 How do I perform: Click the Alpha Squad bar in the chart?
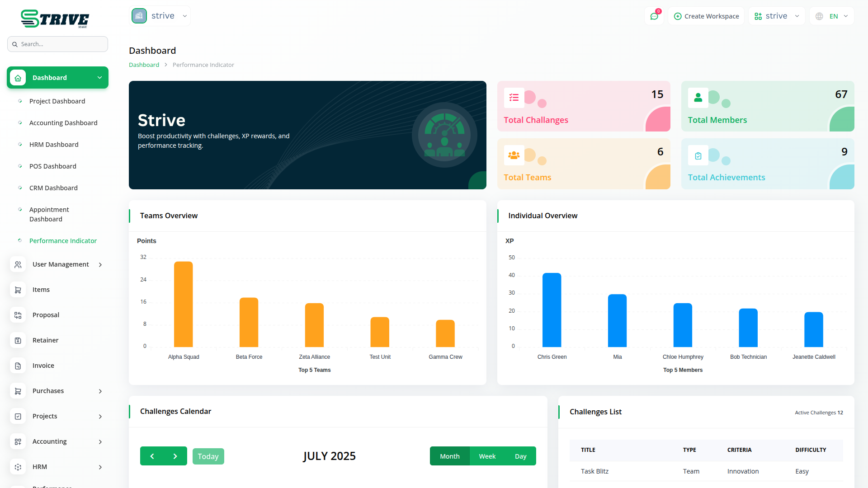pyautogui.click(x=183, y=304)
